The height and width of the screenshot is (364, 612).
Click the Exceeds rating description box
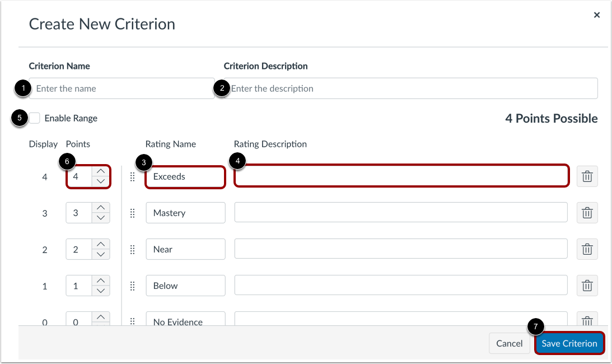401,176
